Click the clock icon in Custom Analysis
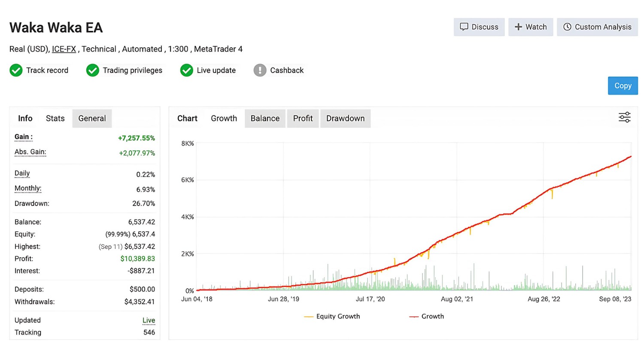 (x=567, y=27)
